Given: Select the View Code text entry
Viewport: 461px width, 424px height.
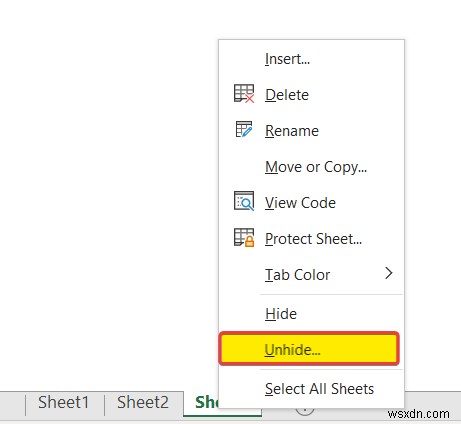Looking at the screenshot, I should (300, 203).
